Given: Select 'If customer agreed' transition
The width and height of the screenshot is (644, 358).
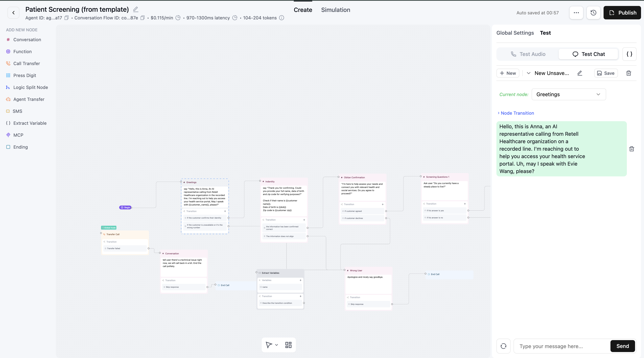Looking at the screenshot, I should click(x=363, y=211).
